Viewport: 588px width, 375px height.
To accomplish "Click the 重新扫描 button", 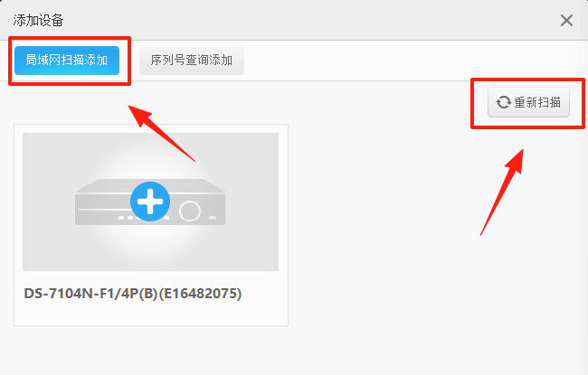I will click(528, 102).
